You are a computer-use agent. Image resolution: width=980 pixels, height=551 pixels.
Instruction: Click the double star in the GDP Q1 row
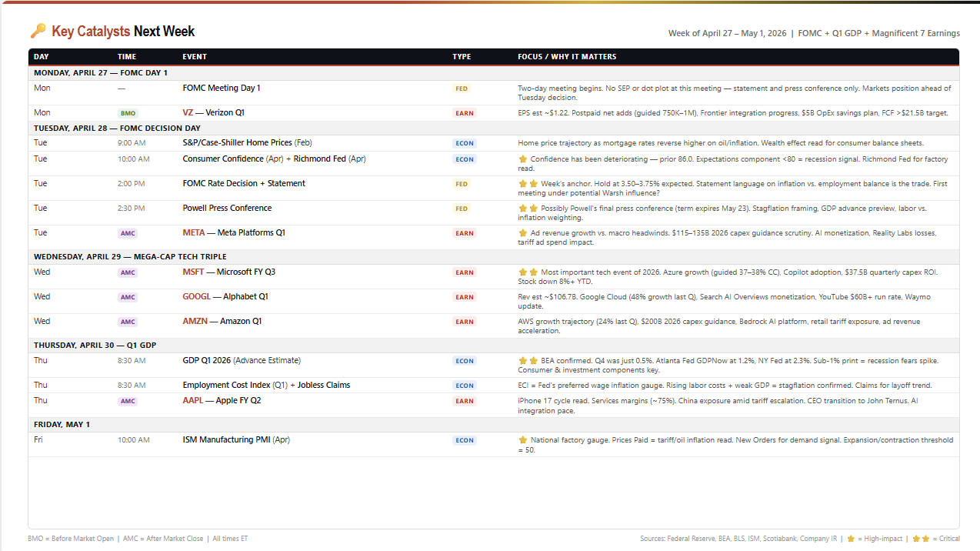[x=528, y=360]
